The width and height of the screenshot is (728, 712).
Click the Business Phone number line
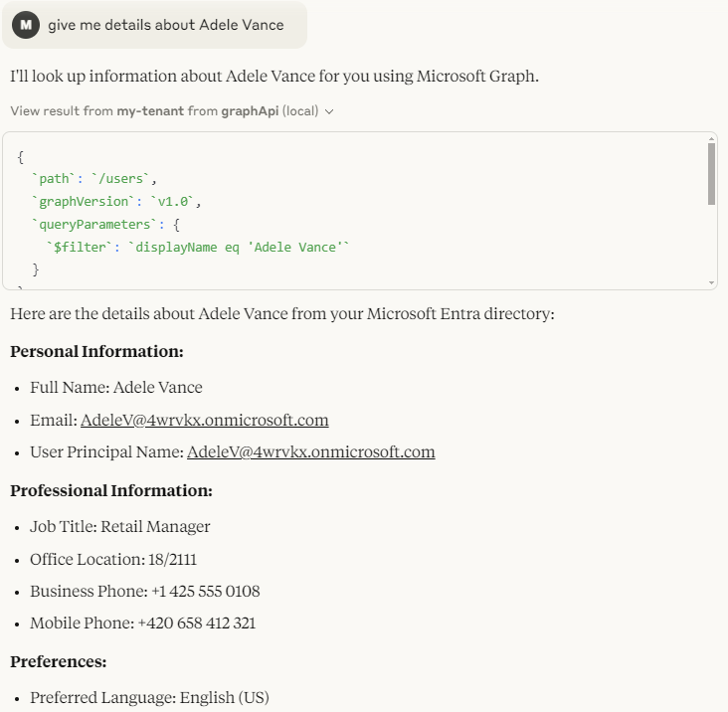[x=145, y=591]
